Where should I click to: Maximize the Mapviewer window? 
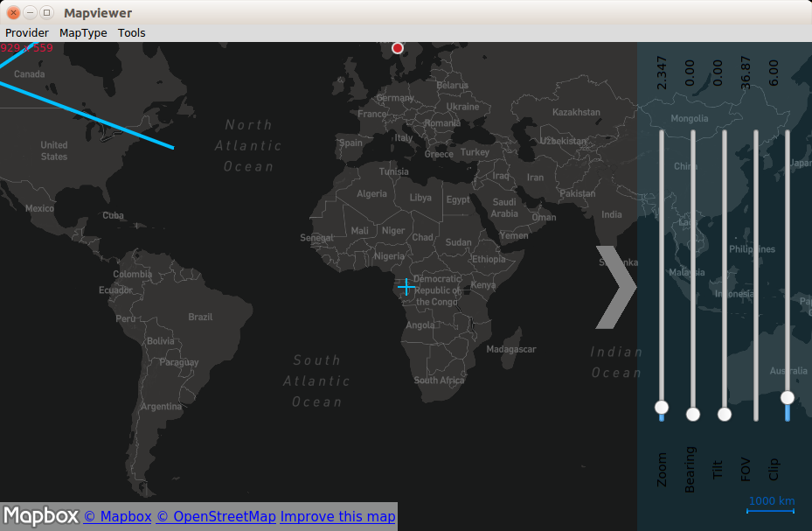click(46, 12)
